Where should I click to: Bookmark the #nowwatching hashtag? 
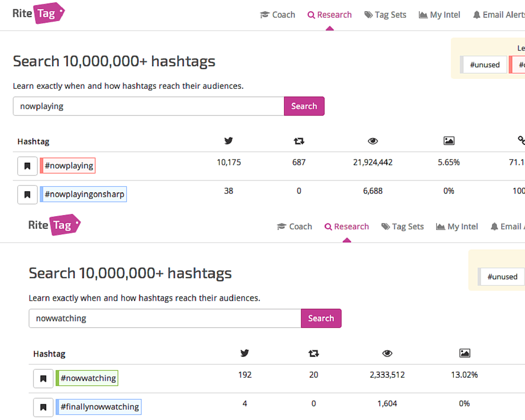tap(43, 378)
